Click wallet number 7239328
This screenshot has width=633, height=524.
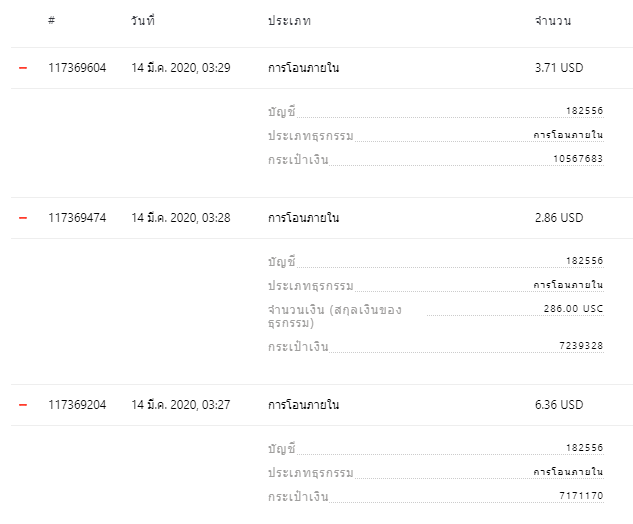point(581,346)
